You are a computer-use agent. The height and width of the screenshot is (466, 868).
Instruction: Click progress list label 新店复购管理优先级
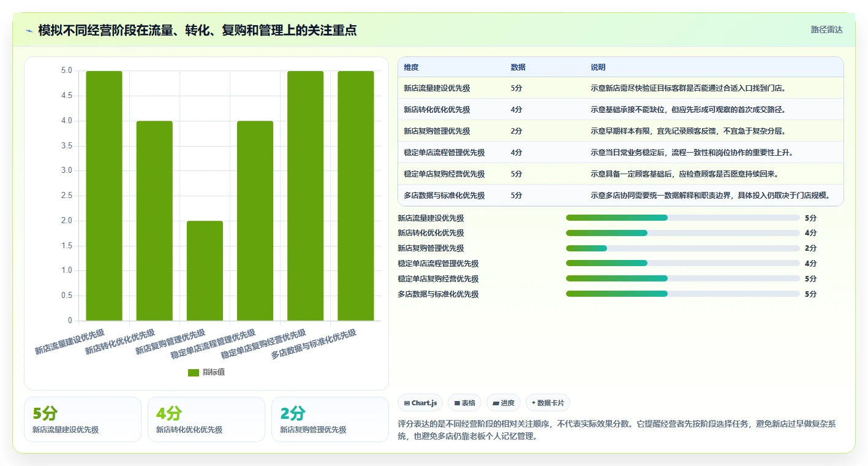(x=431, y=248)
